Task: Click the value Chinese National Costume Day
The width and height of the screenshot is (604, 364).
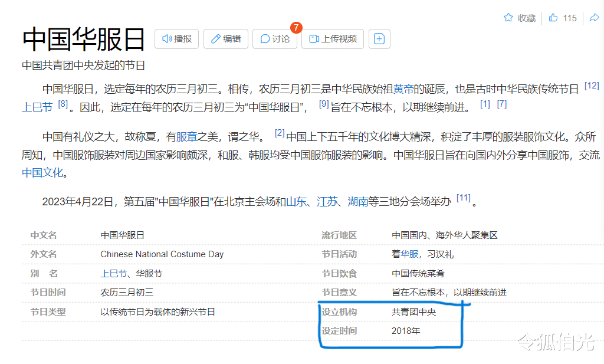Action: tap(162, 254)
